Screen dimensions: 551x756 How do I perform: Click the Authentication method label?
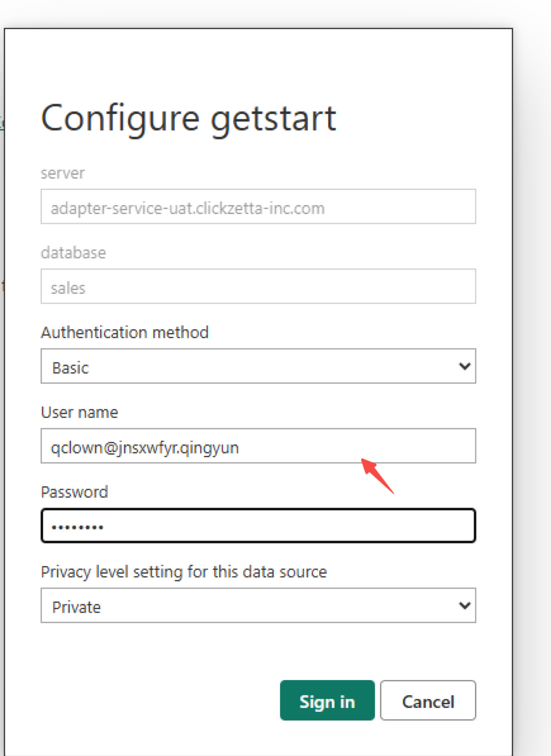125,333
